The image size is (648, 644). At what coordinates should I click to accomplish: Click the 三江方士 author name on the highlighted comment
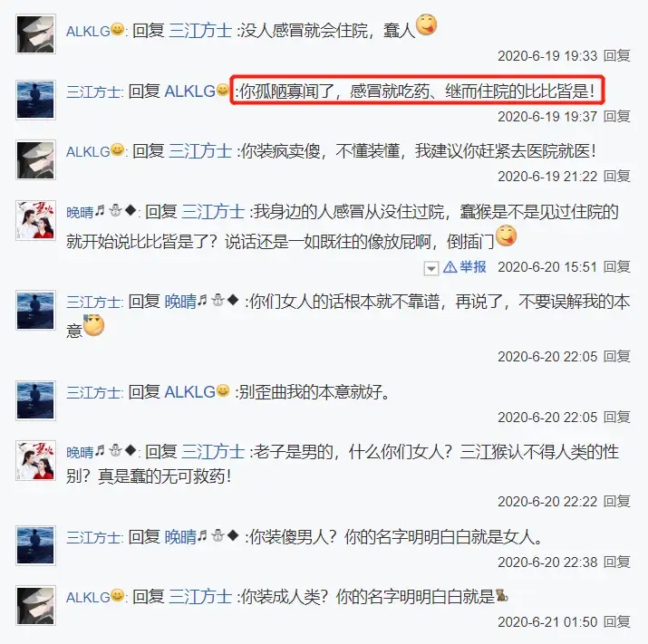click(x=93, y=91)
